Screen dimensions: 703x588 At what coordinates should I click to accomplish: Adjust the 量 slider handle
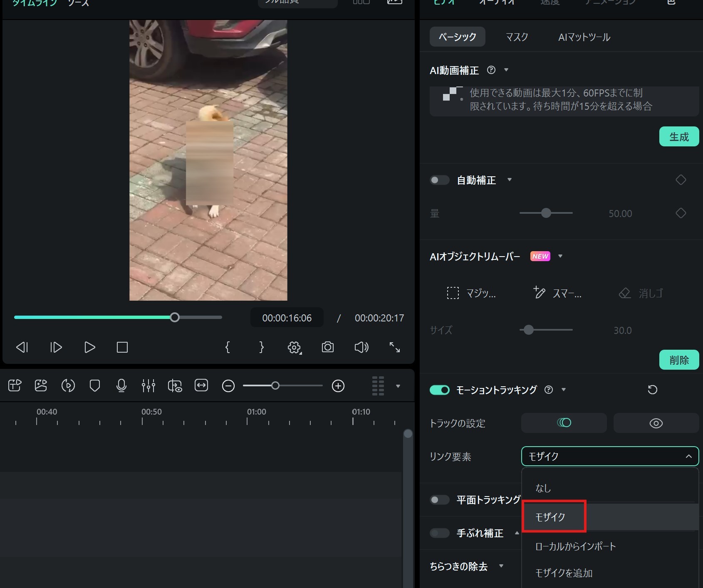(546, 213)
